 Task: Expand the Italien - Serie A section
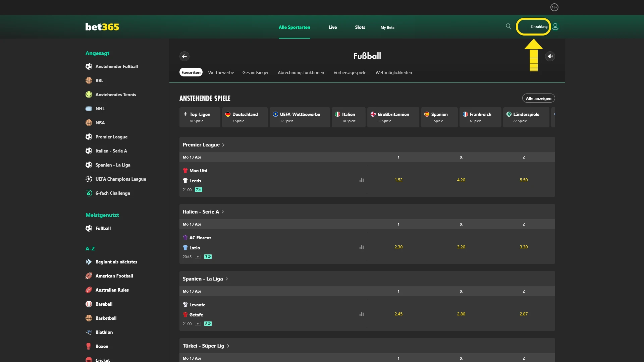click(x=223, y=212)
